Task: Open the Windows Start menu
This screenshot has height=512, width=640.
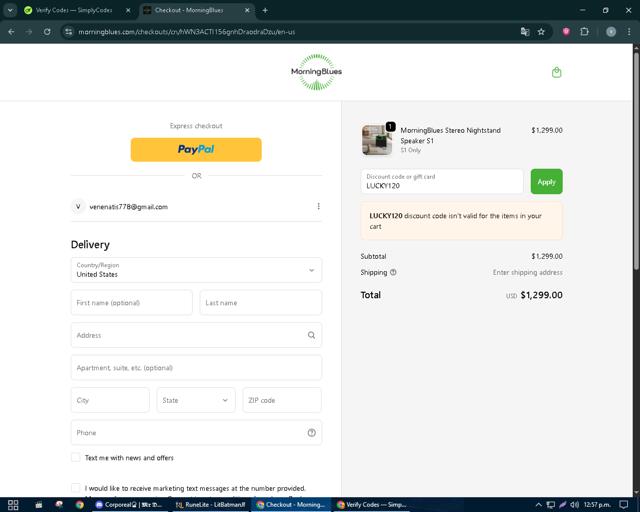Action: coord(13,505)
